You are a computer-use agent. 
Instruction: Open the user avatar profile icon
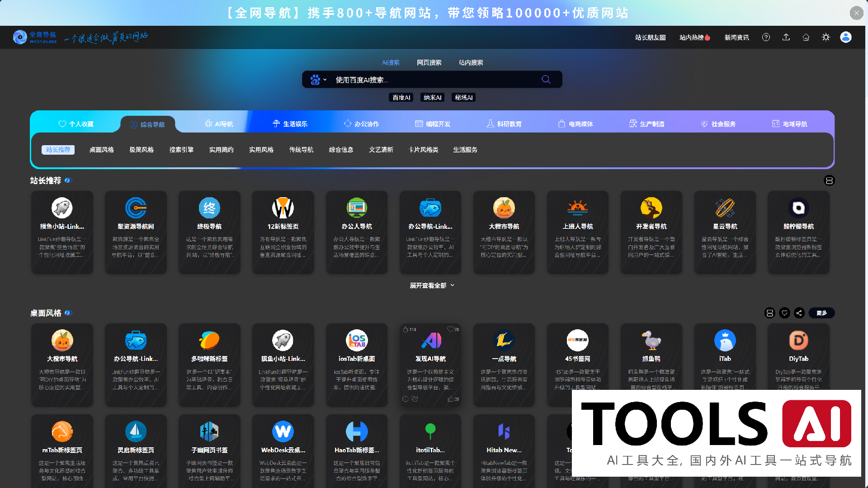845,37
